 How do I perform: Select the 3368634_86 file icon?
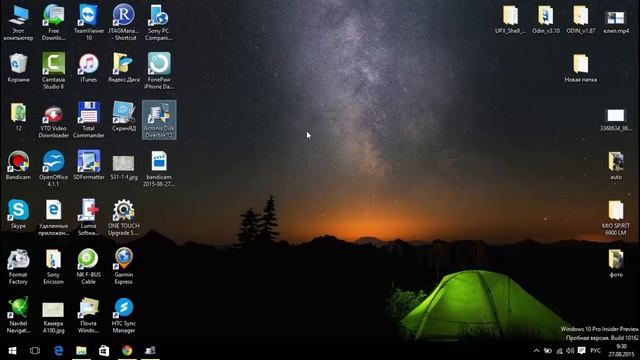[616, 120]
